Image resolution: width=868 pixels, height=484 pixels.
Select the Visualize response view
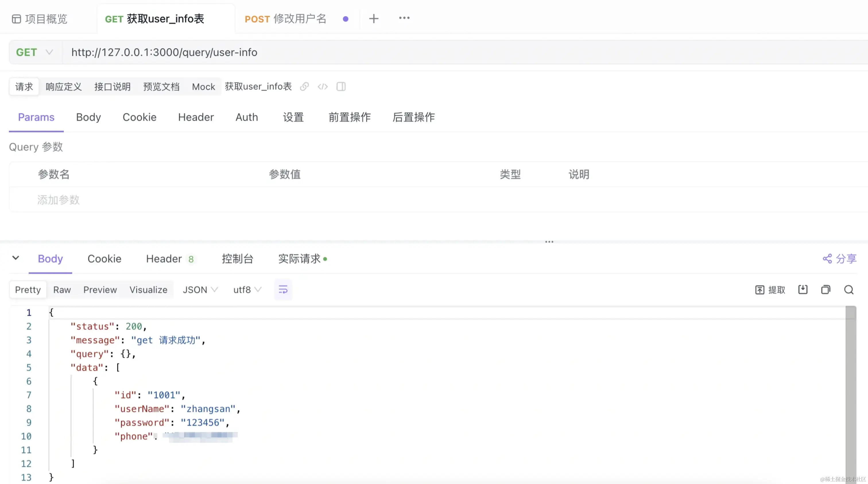point(148,290)
